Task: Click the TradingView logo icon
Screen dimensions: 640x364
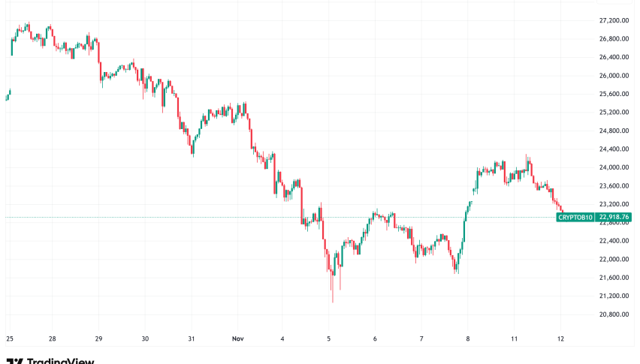Action: (x=14, y=361)
